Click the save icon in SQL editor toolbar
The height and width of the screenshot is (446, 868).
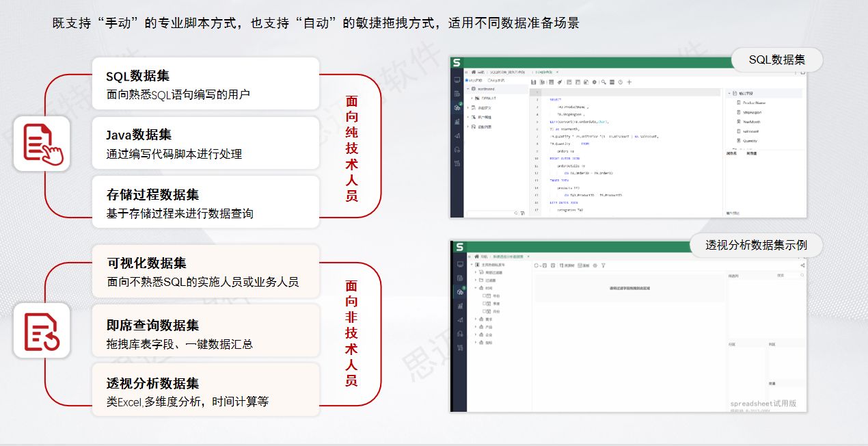pyautogui.click(x=533, y=82)
